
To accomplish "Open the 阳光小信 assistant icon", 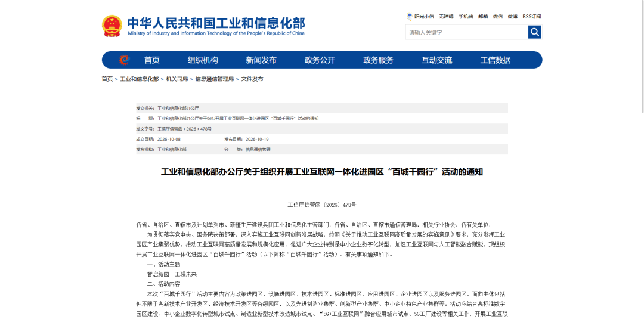I will pyautogui.click(x=410, y=17).
